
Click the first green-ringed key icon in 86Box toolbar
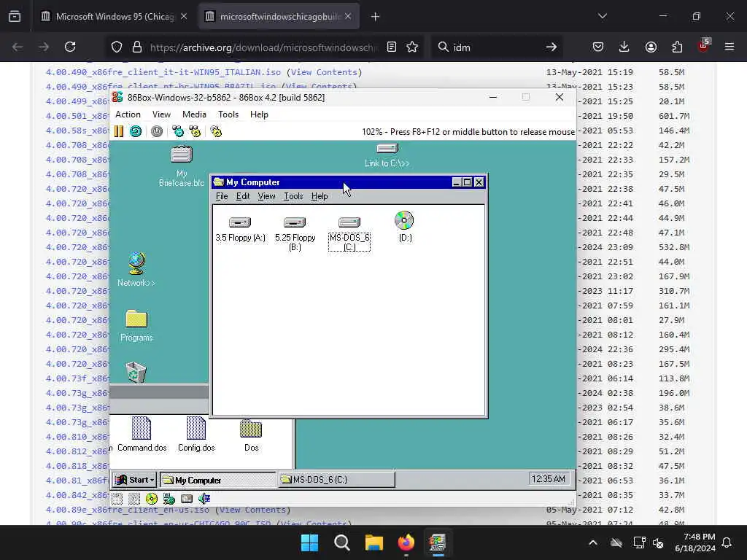178,131
